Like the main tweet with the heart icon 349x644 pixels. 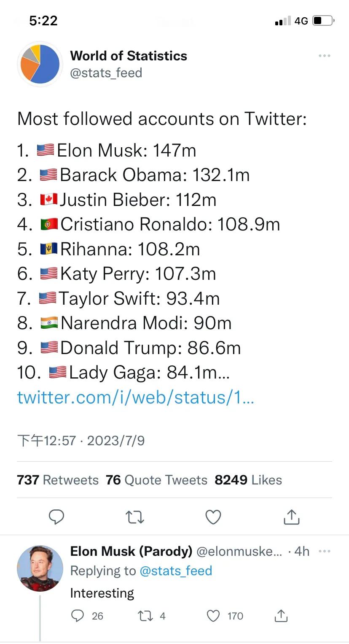click(x=213, y=517)
